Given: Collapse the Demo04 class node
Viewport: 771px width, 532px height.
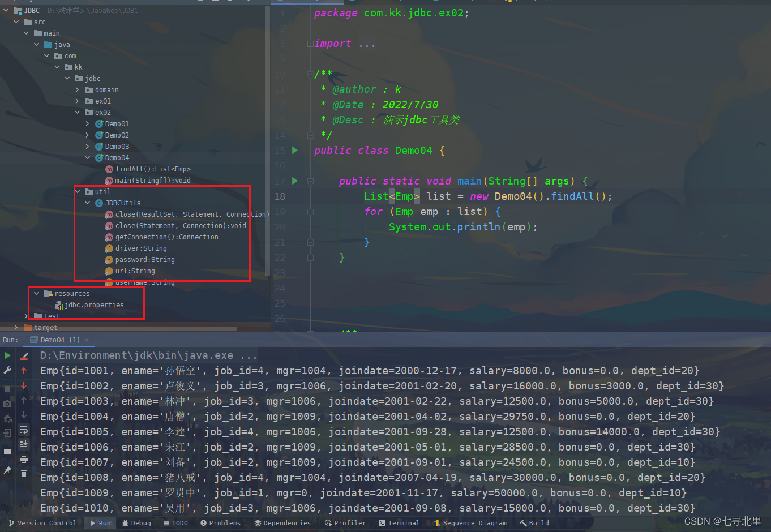Looking at the screenshot, I should click(x=88, y=157).
